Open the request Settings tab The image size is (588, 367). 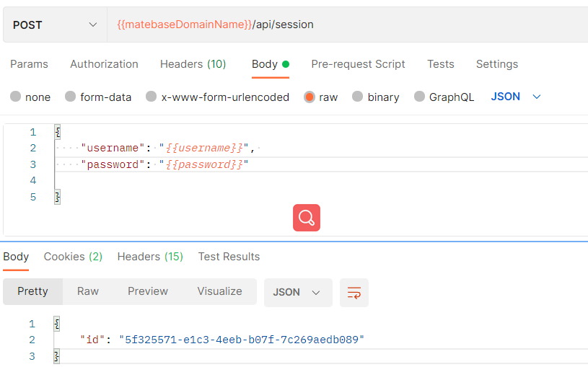(x=496, y=64)
